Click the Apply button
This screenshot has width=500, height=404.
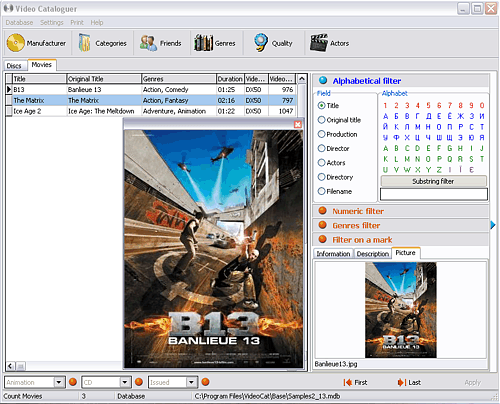tap(473, 382)
